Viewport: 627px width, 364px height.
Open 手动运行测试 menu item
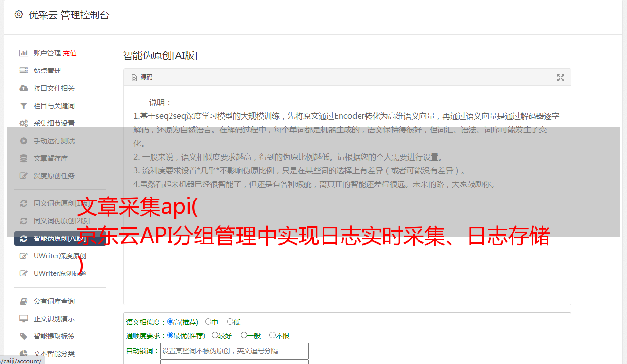(x=54, y=141)
